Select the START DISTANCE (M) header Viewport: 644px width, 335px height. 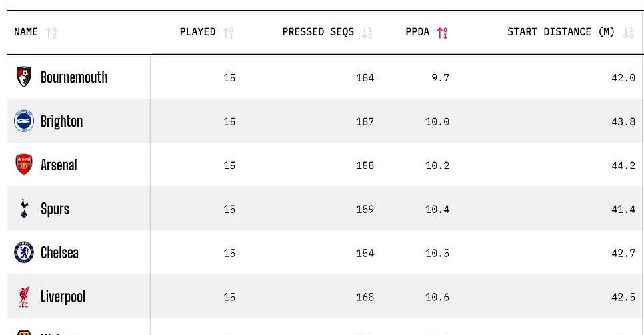(x=561, y=32)
